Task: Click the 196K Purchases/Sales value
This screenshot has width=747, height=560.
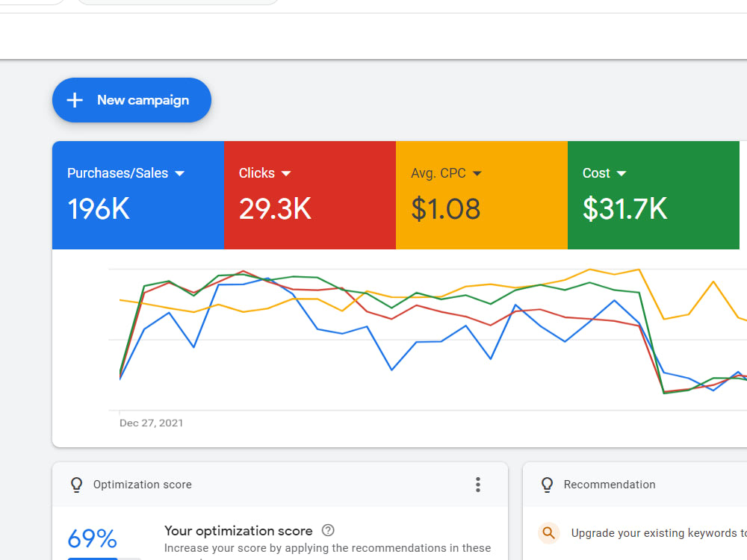Action: coord(98,209)
